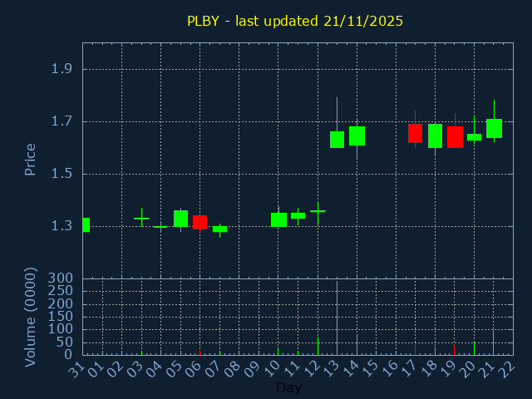Select the green candlestick for day 18
The width and height of the screenshot is (532, 399).
point(435,135)
